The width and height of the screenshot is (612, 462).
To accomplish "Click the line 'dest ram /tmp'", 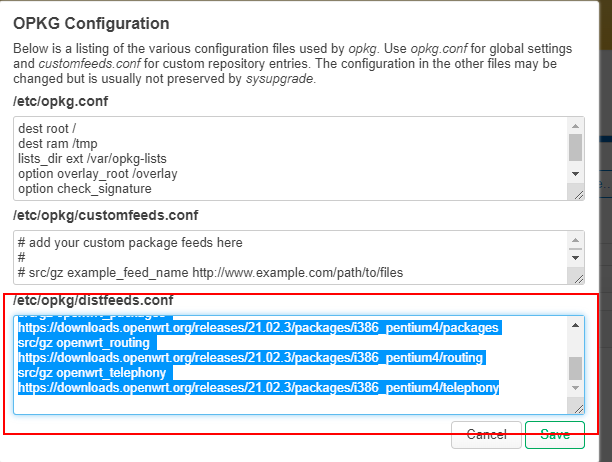I will coord(58,144).
